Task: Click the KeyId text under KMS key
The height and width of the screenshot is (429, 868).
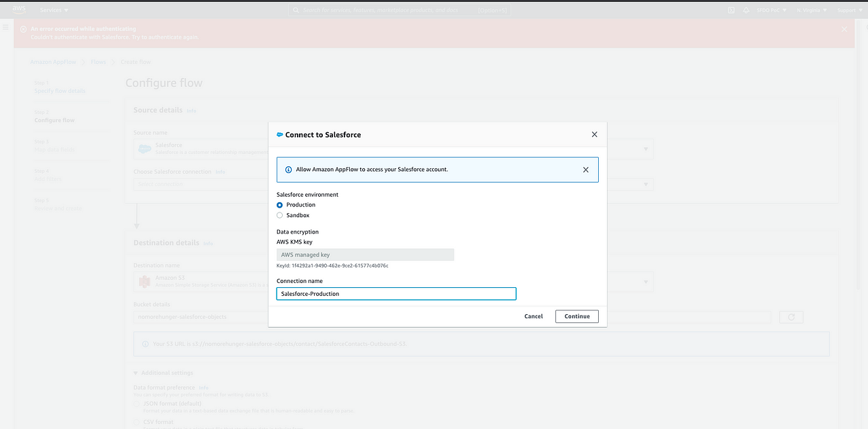Action: pos(332,265)
